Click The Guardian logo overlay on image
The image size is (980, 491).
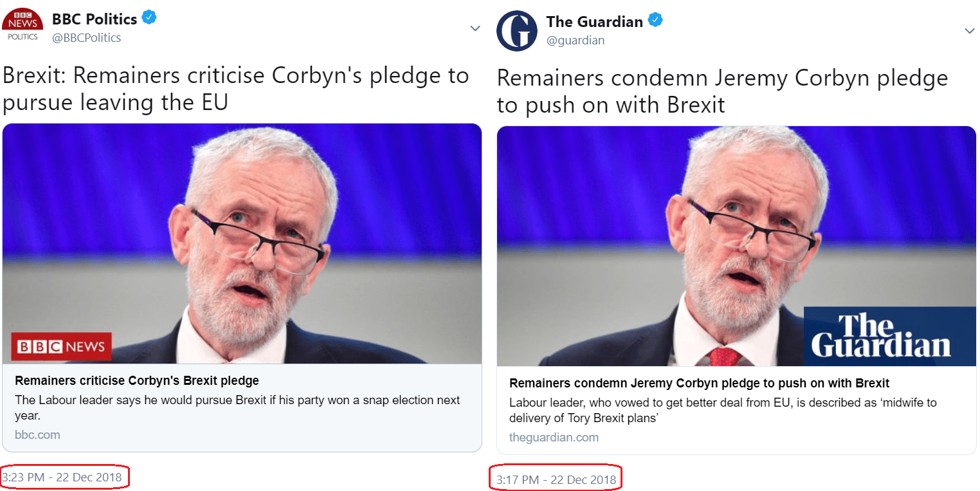click(x=880, y=336)
